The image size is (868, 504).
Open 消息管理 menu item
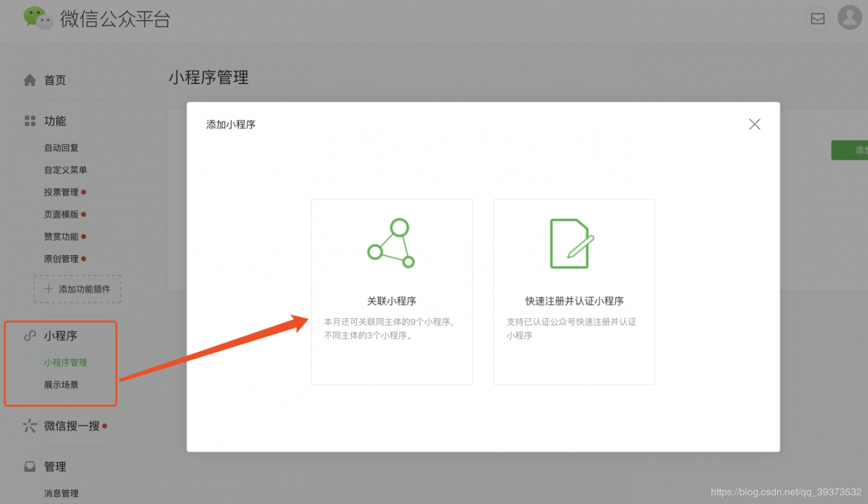tap(62, 494)
